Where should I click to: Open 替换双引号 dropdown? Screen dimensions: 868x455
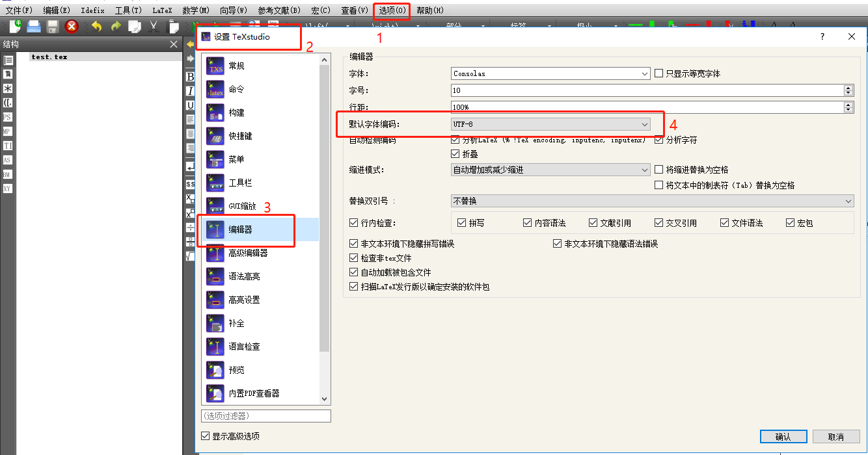652,201
